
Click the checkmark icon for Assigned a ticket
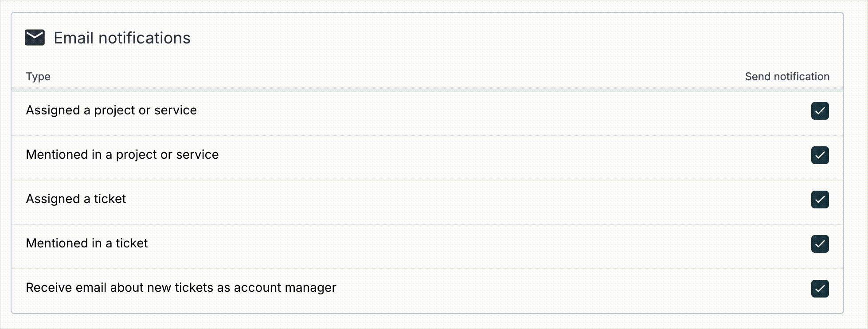coord(820,200)
